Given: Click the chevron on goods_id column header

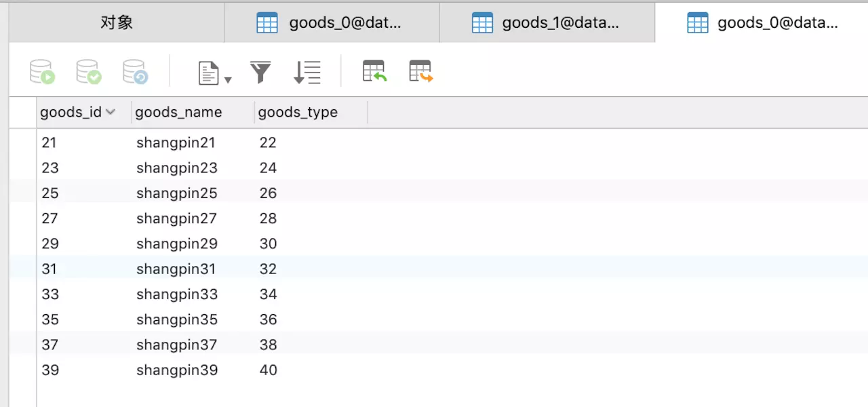Looking at the screenshot, I should click(x=110, y=112).
